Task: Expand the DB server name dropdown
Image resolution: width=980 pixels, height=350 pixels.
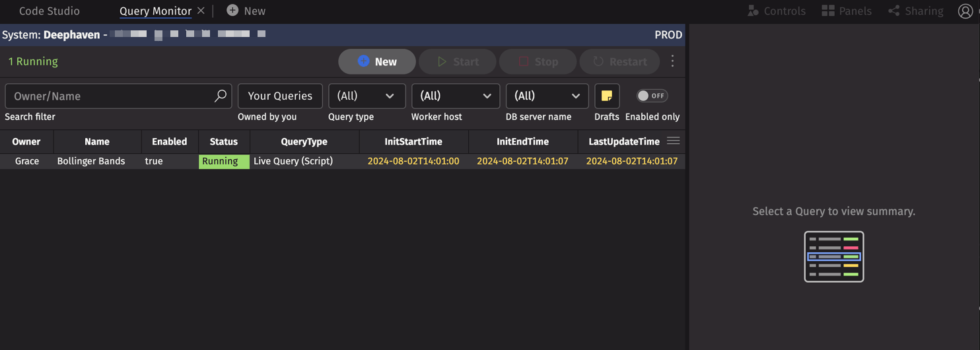Action: point(546,96)
